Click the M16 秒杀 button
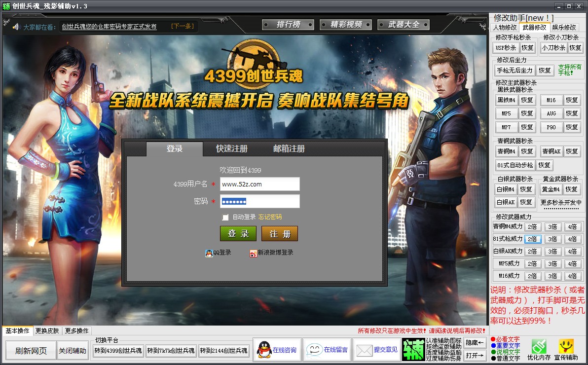Image resolution: width=588 pixels, height=365 pixels. point(551,100)
